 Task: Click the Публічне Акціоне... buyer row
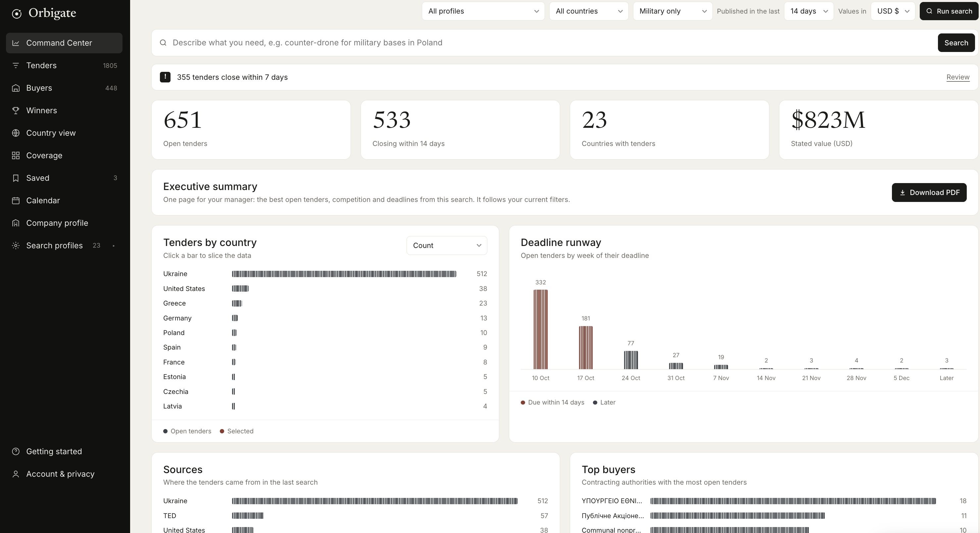[x=774, y=516]
